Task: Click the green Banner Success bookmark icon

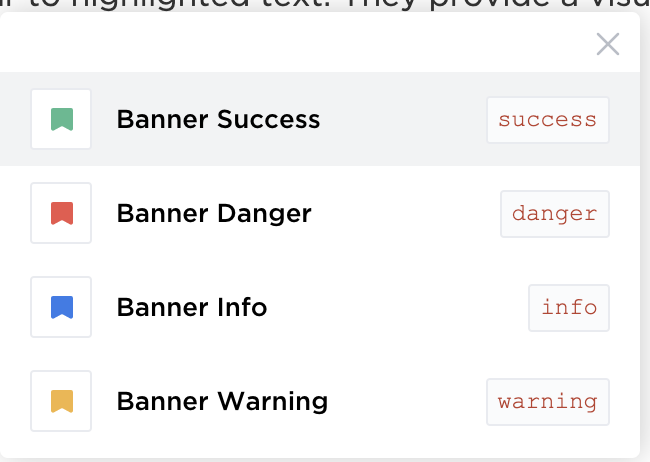Action: coord(62,119)
